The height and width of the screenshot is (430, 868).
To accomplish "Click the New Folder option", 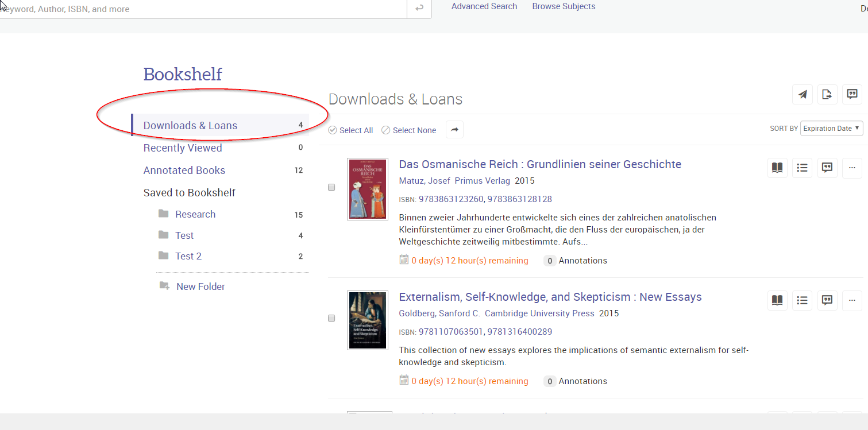I will pyautogui.click(x=200, y=286).
